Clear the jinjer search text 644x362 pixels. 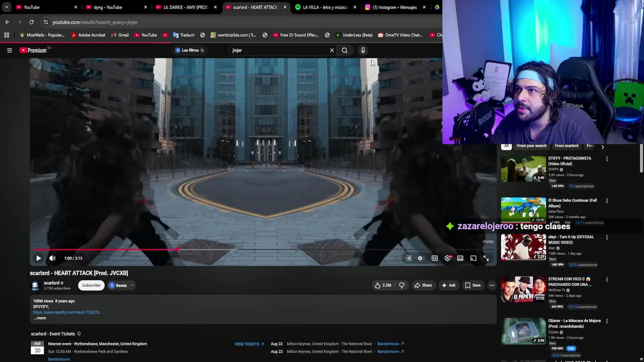click(x=332, y=50)
